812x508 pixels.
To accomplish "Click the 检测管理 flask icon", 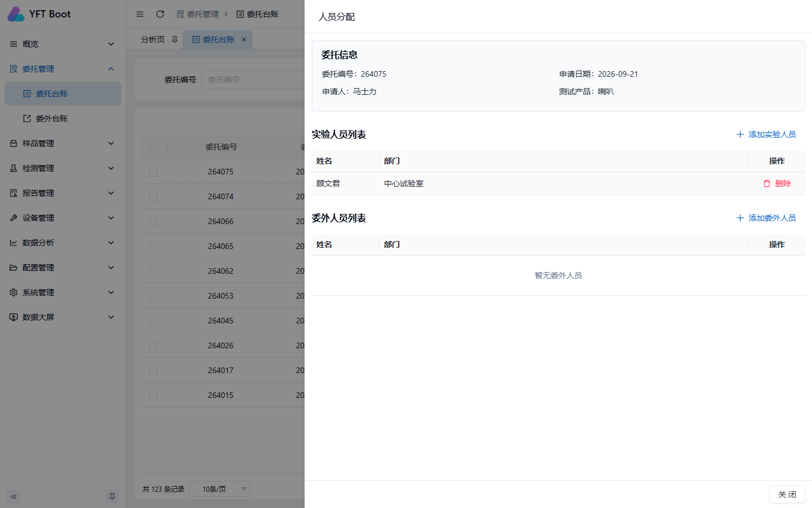I will [x=14, y=168].
